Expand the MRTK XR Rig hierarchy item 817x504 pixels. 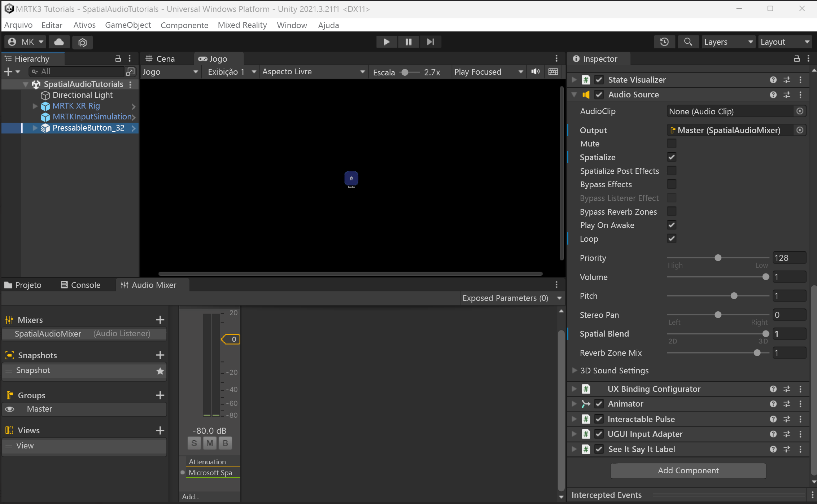[35, 106]
